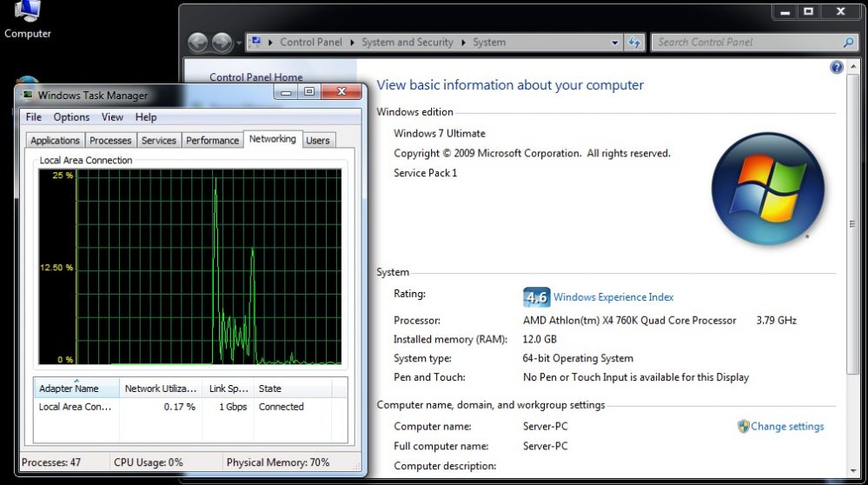Viewport: 868px width, 485px height.
Task: Switch to Networking tab
Action: pyautogui.click(x=272, y=139)
